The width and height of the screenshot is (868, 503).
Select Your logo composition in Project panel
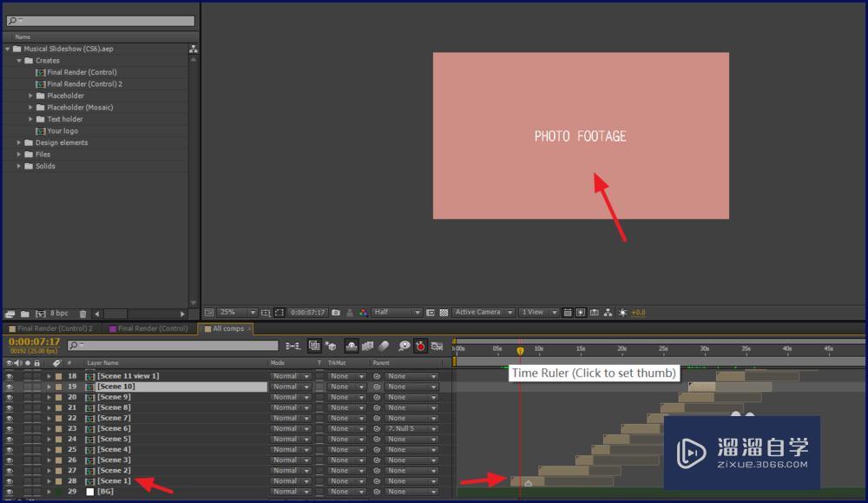click(x=62, y=130)
